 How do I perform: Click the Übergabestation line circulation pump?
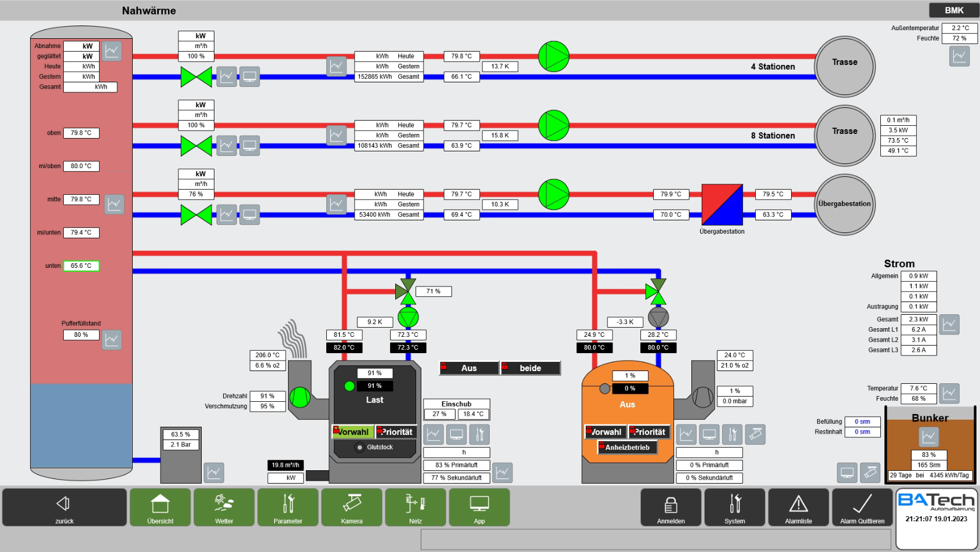pyautogui.click(x=553, y=194)
